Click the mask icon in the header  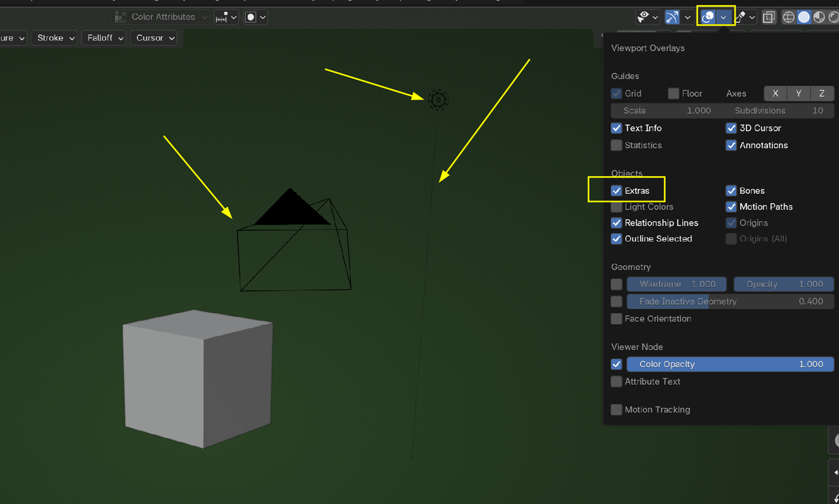tap(250, 17)
